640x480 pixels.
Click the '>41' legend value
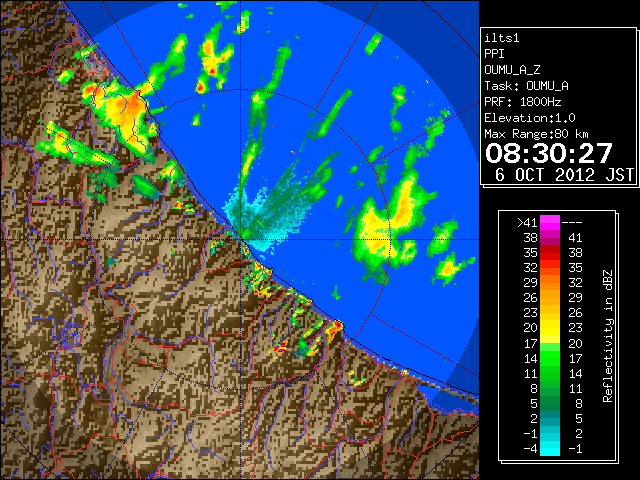[527, 222]
